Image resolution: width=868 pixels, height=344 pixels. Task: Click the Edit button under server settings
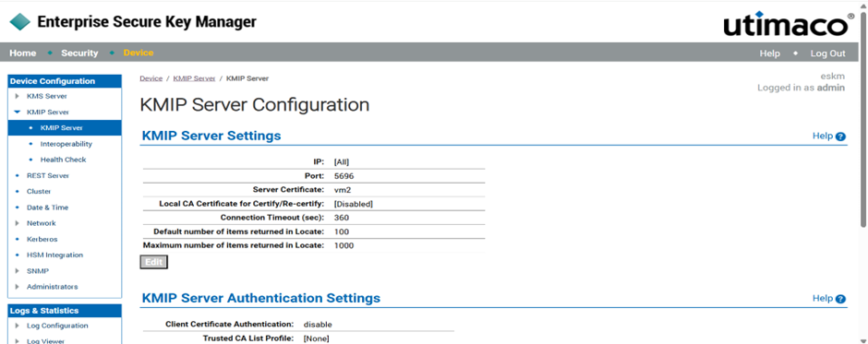(153, 262)
